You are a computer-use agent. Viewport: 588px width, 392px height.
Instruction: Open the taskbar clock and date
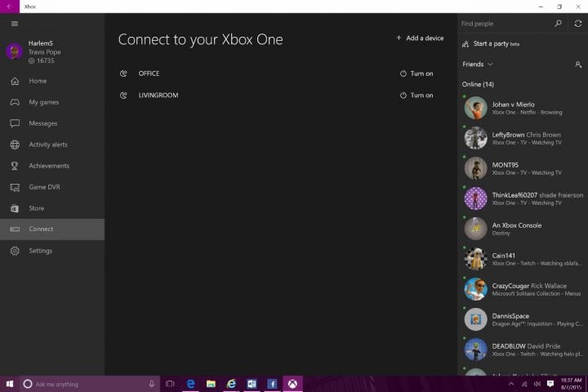coord(571,384)
